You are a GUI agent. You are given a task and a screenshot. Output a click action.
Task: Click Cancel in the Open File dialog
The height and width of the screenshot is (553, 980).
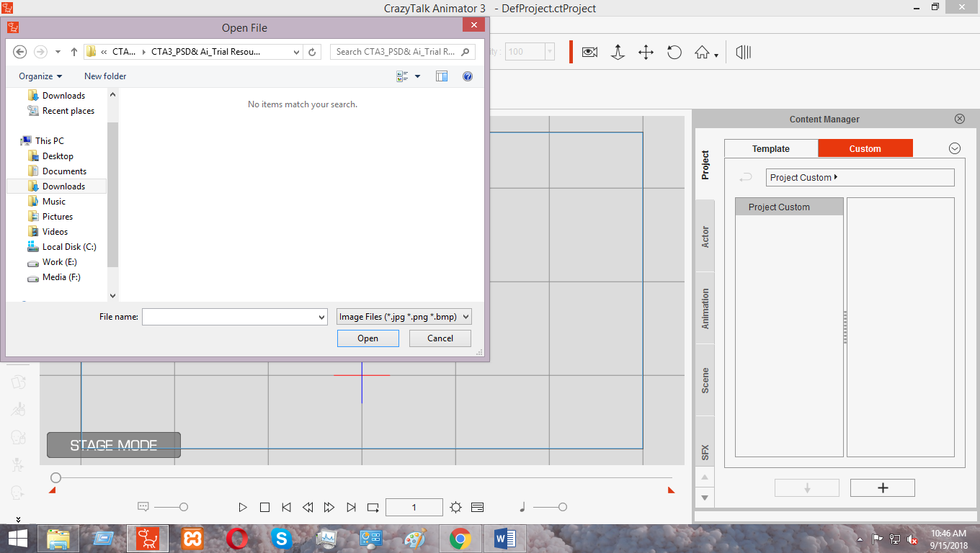[x=440, y=338]
